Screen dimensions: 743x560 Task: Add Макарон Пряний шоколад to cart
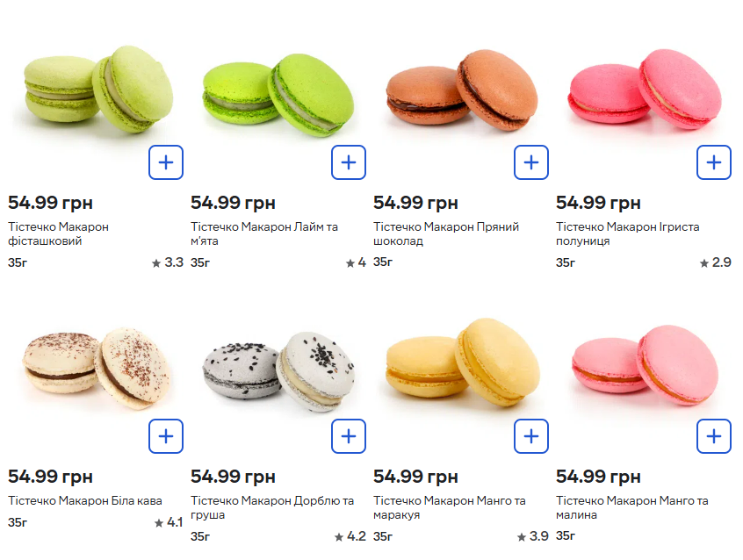531,162
